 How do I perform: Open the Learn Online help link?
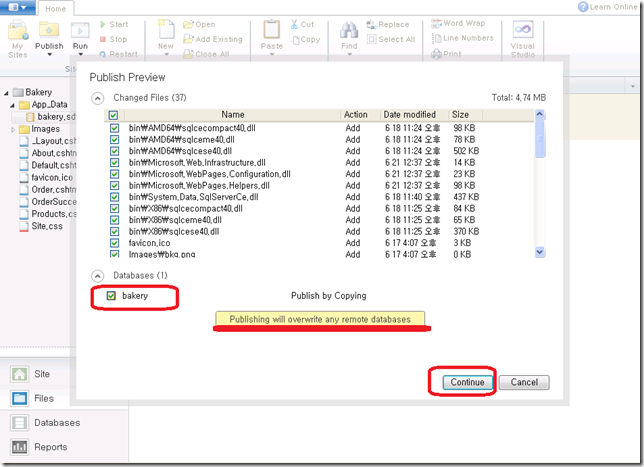[x=608, y=7]
